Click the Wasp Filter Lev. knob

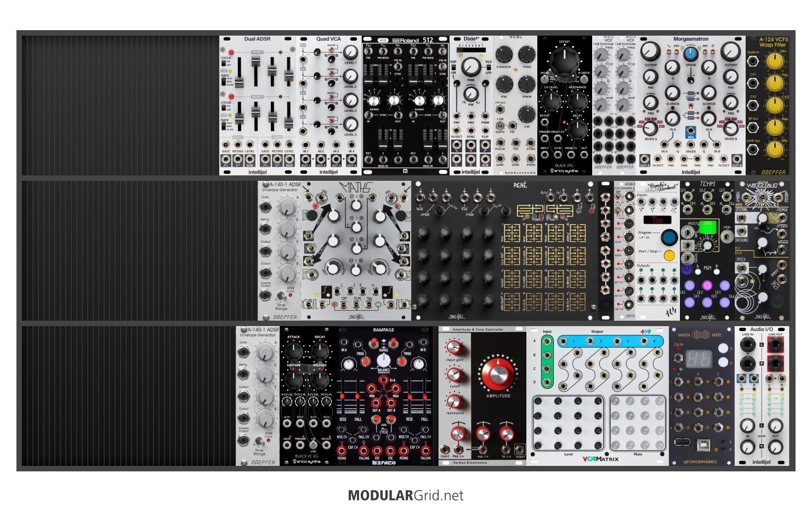774,62
